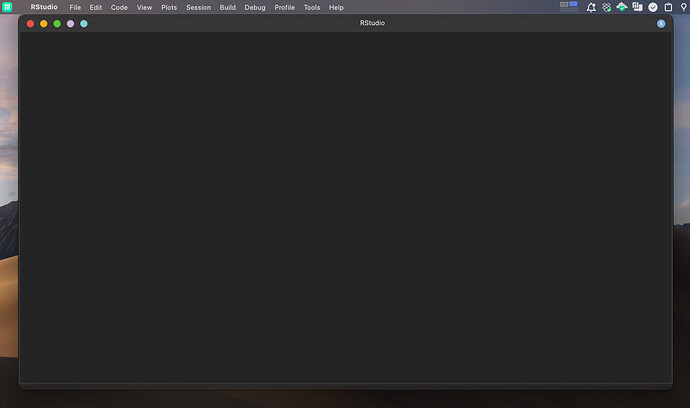This screenshot has width=690, height=408.
Task: Open the Help menu
Action: [336, 7]
